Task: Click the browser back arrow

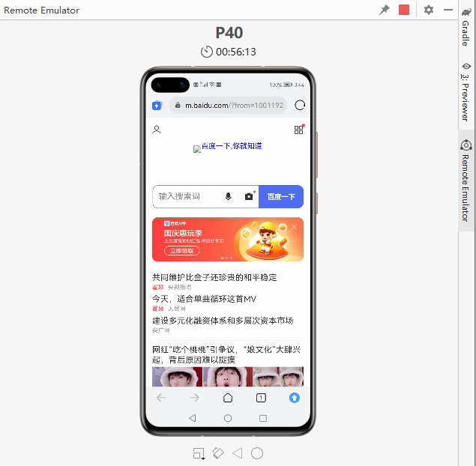Action: click(x=161, y=397)
